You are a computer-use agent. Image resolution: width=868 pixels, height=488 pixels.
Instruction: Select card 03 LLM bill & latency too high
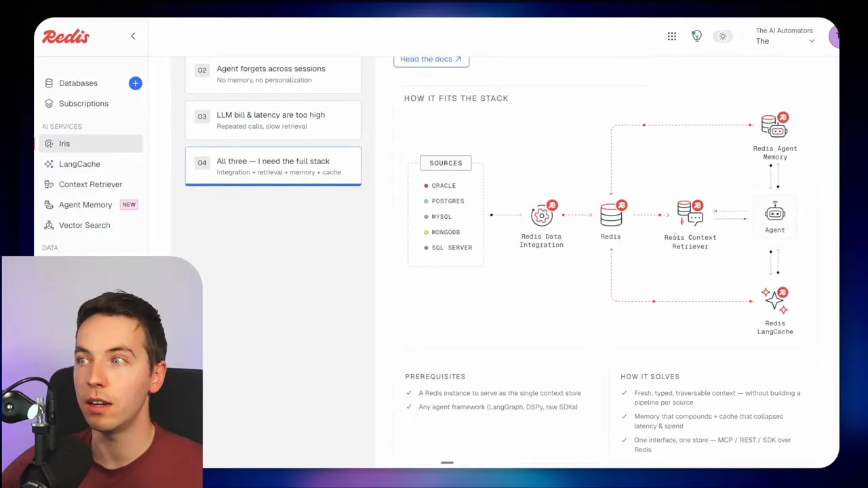[x=273, y=120]
